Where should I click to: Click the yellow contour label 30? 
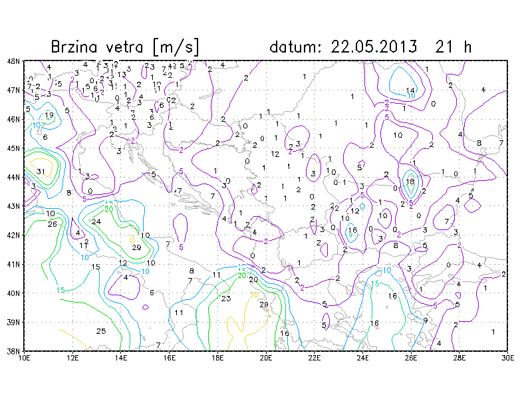click(x=253, y=295)
